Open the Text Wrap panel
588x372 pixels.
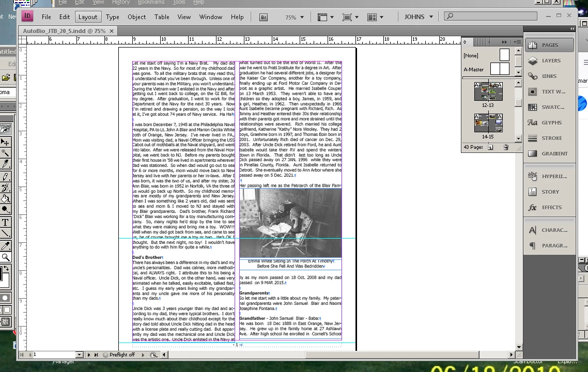[x=549, y=91]
